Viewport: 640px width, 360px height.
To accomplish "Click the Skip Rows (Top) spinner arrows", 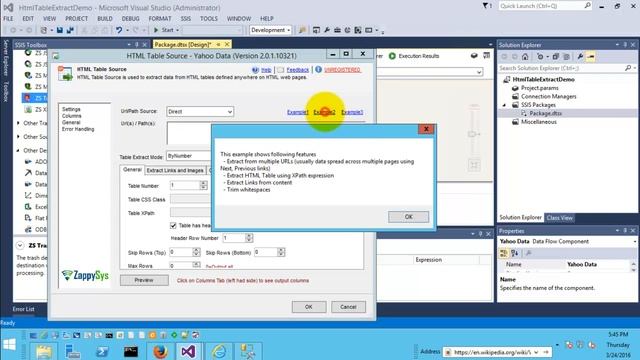I will (x=196, y=252).
